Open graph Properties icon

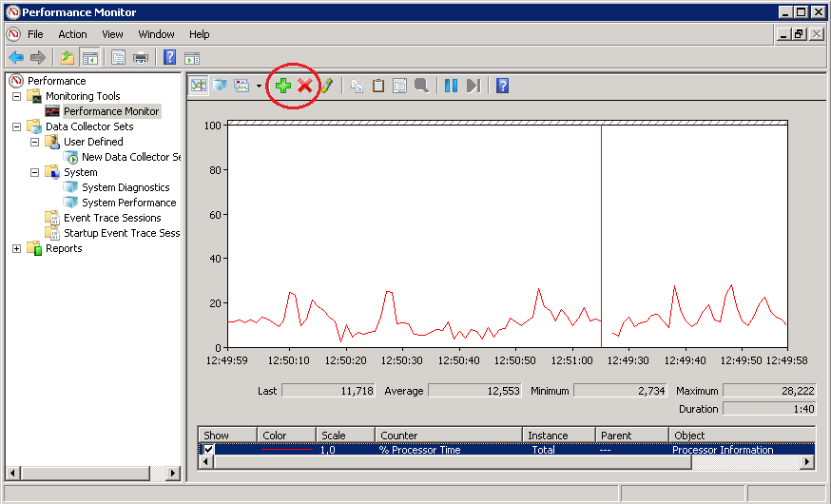[399, 86]
